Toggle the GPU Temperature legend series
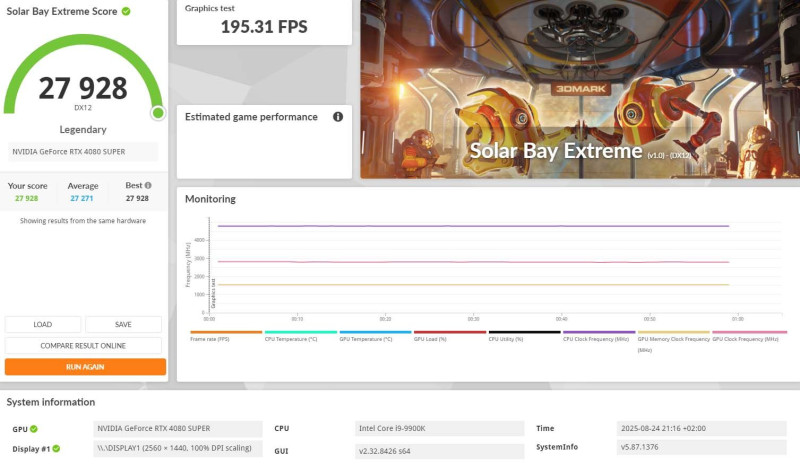This screenshot has width=800, height=466. pyautogui.click(x=375, y=336)
